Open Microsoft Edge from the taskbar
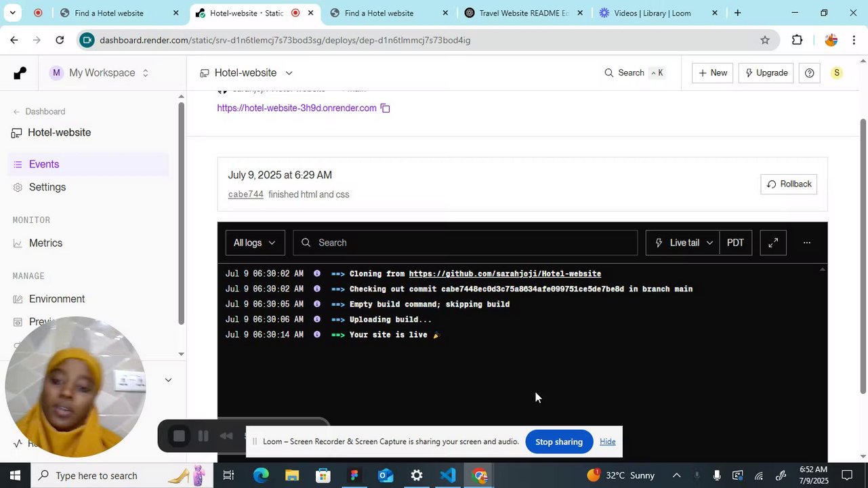The height and width of the screenshot is (488, 868). click(x=261, y=475)
